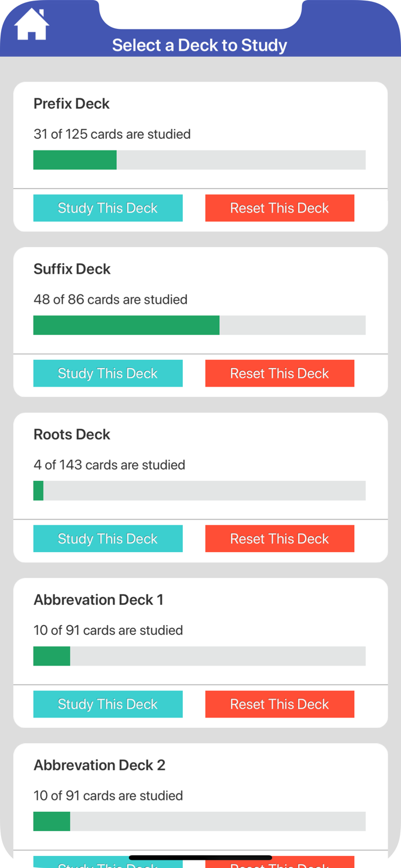This screenshot has width=401, height=868.
Task: Click Study This Deck for Roots Deck
Action: [108, 538]
